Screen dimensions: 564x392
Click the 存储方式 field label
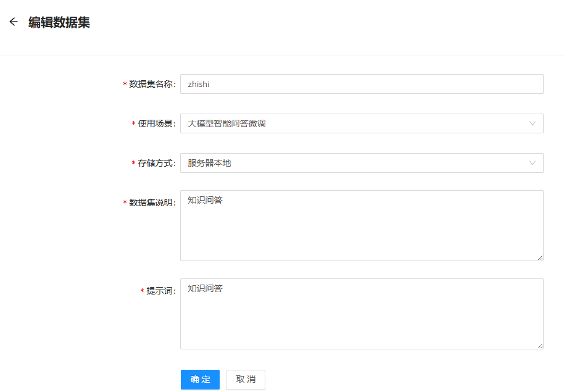pos(156,164)
